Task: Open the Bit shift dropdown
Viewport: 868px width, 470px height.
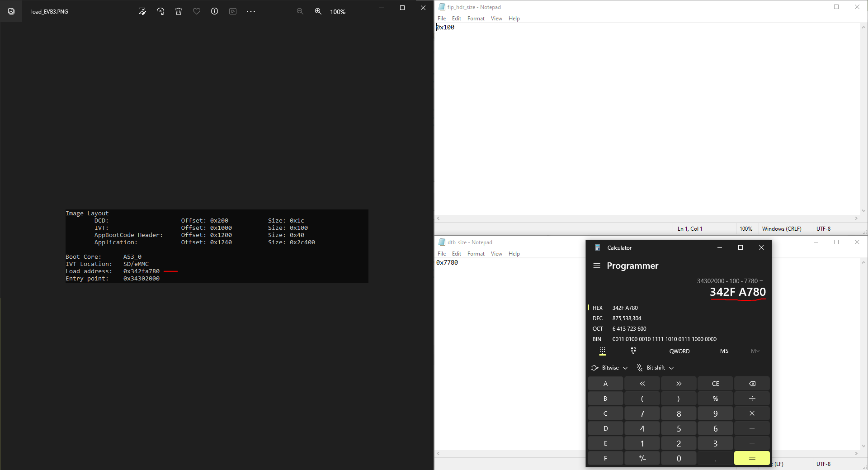Action: pyautogui.click(x=656, y=367)
